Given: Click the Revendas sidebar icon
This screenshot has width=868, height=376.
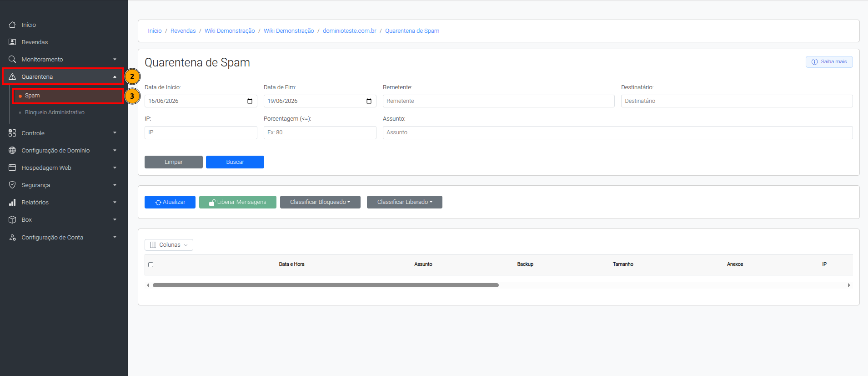Looking at the screenshot, I should [x=12, y=42].
